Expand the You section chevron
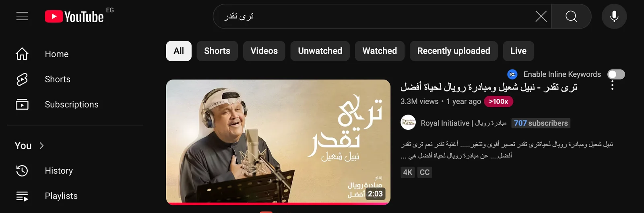The width and height of the screenshot is (644, 213). [41, 145]
